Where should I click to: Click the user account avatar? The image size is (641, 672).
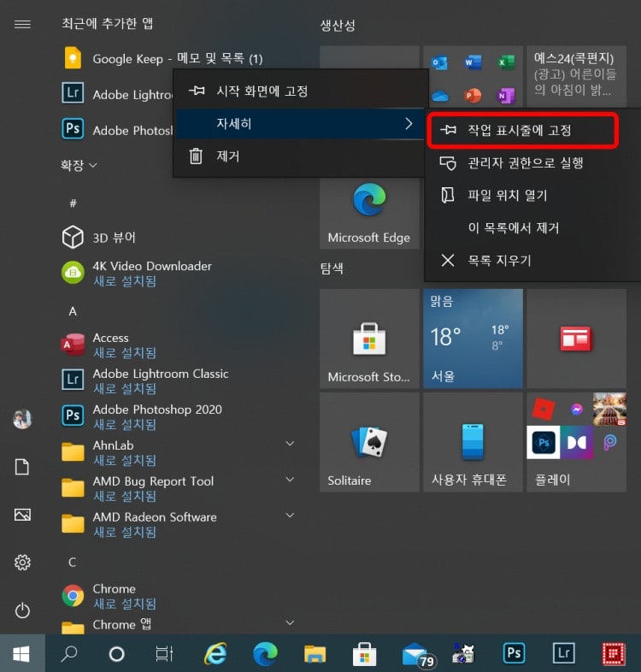pos(22,419)
